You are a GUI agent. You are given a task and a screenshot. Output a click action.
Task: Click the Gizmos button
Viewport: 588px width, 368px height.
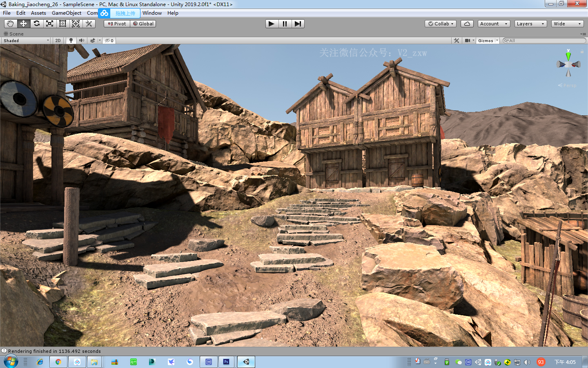[x=486, y=40]
